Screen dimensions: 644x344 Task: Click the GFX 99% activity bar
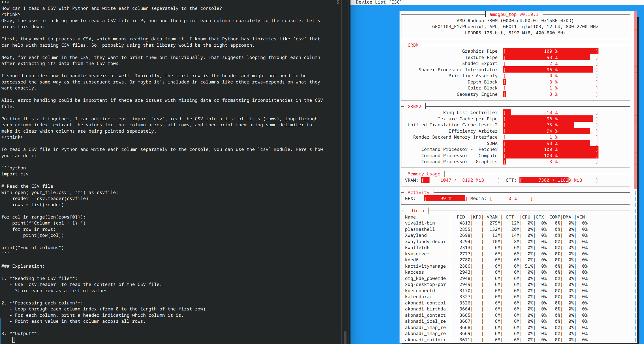(x=445, y=199)
